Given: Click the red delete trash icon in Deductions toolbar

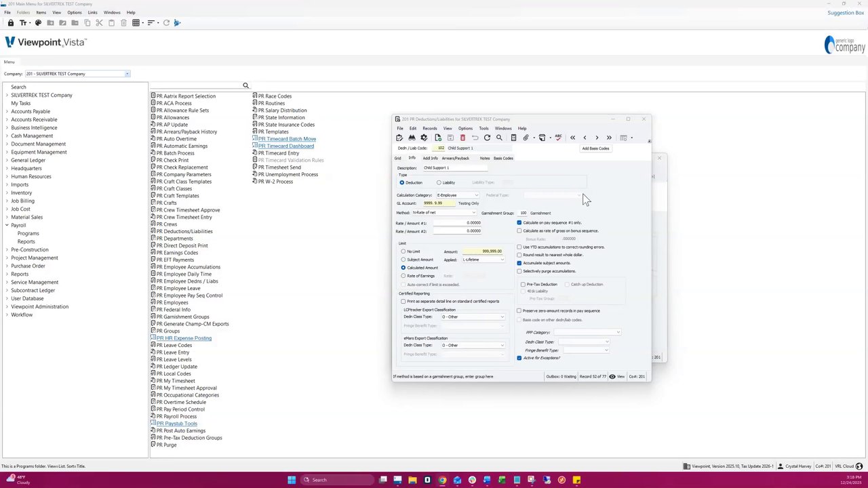Looking at the screenshot, I should coord(462,138).
